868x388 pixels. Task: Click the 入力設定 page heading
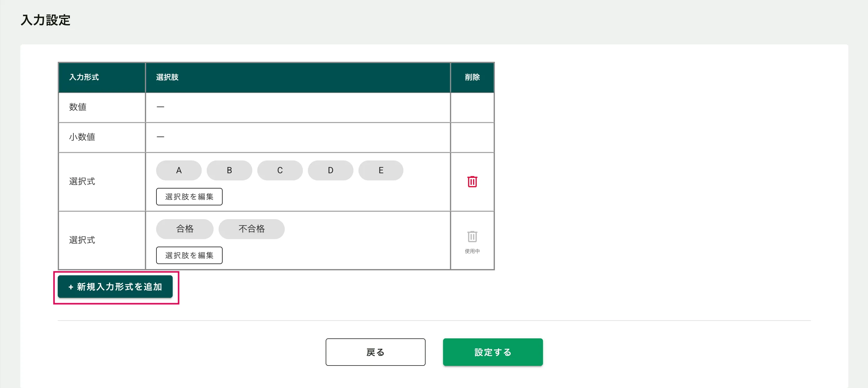[x=46, y=20]
